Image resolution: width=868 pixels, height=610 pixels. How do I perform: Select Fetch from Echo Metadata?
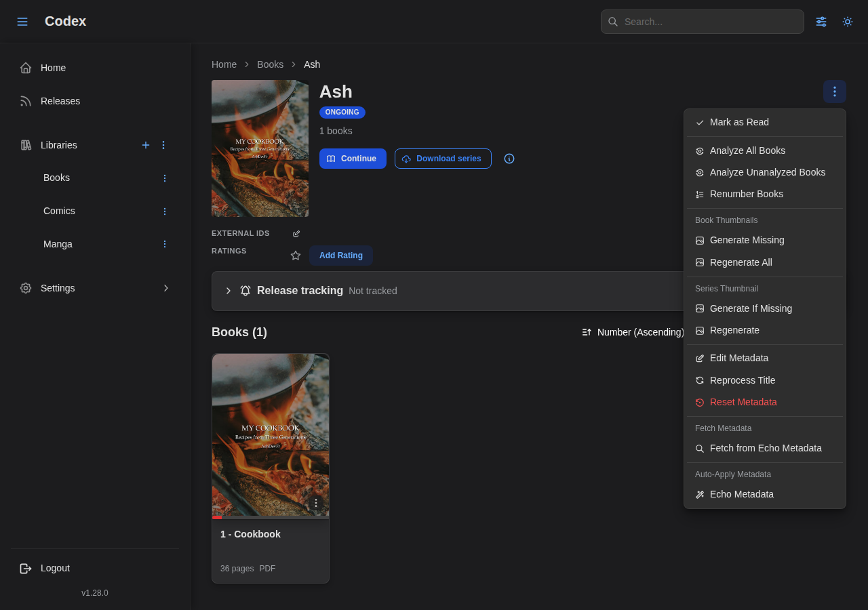765,448
